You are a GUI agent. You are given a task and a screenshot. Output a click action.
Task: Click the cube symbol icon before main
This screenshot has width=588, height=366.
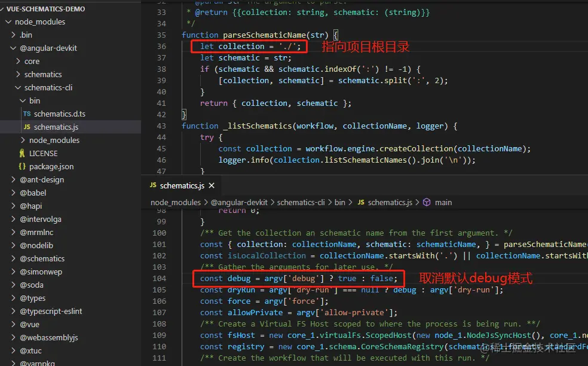point(427,202)
